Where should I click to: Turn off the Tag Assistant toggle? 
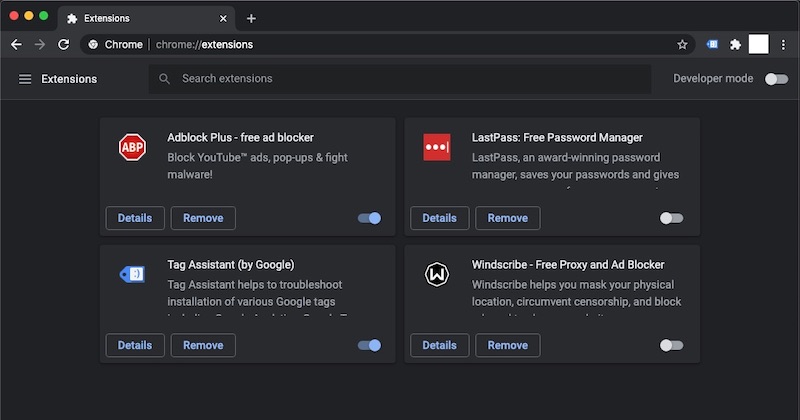(x=369, y=345)
